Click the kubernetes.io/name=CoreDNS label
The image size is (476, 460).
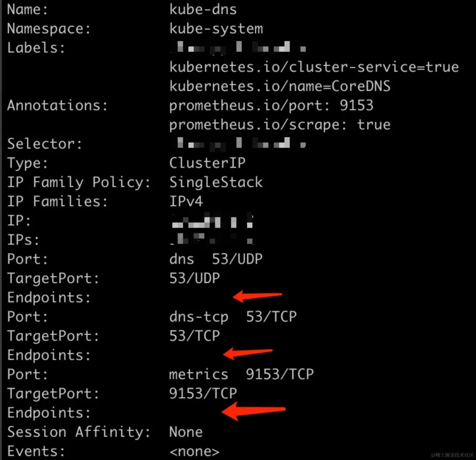coord(280,86)
